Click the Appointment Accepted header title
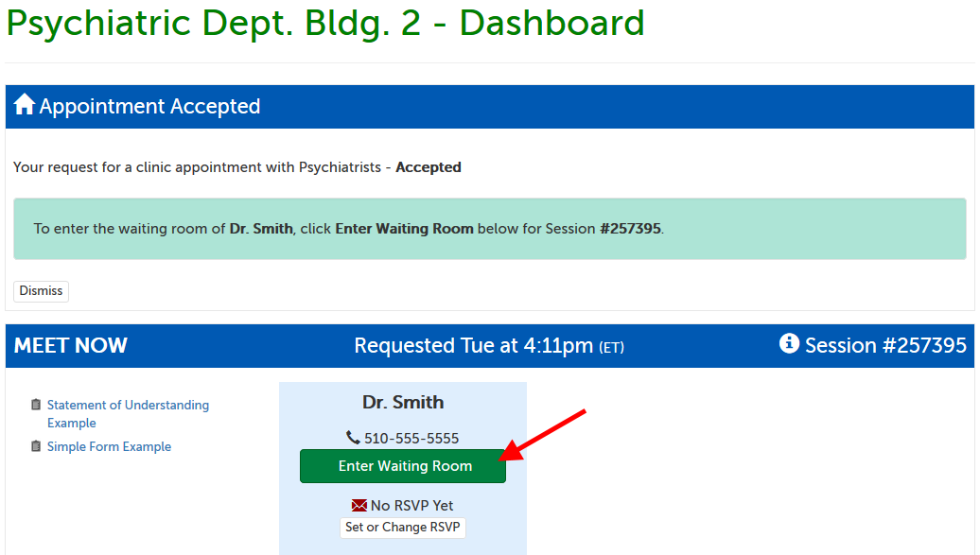 point(149,106)
